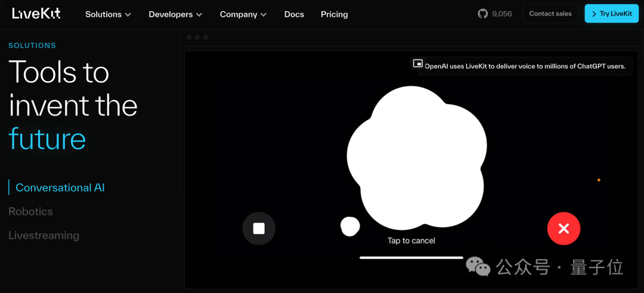Image resolution: width=644 pixels, height=293 pixels.
Task: Click the Try LiveKit button
Action: (612, 14)
